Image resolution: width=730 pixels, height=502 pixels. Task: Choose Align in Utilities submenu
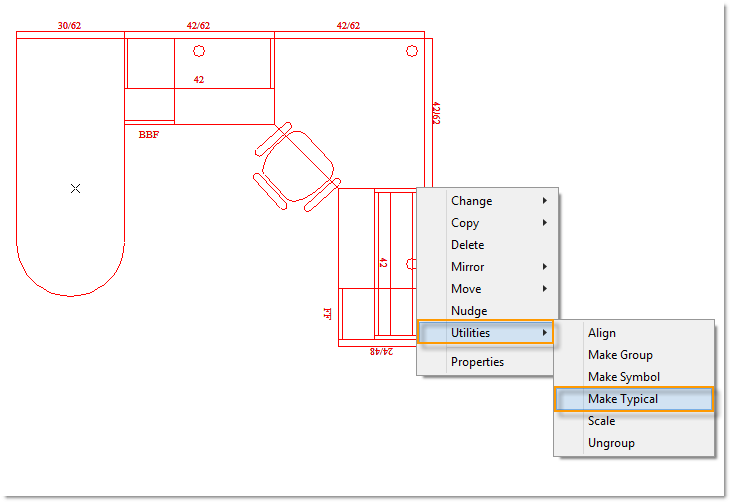pyautogui.click(x=634, y=333)
